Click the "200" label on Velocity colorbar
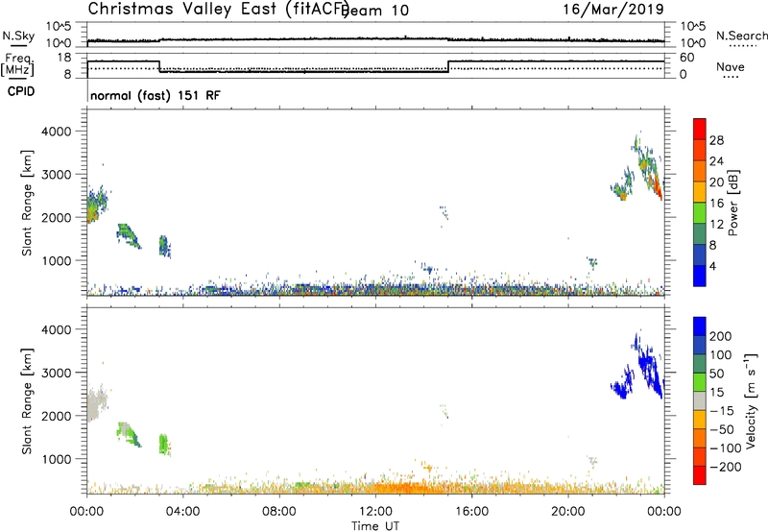The height and width of the screenshot is (532, 768). pos(721,336)
